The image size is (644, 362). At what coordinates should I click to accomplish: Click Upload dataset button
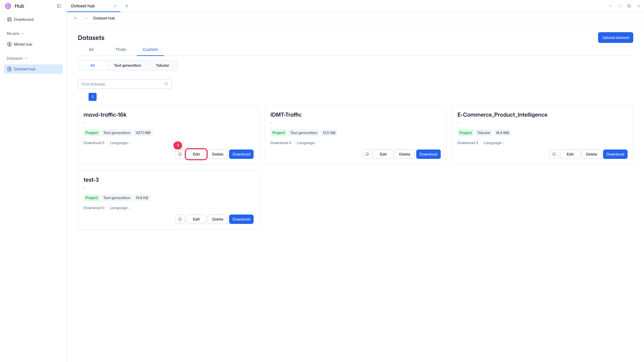tap(615, 38)
